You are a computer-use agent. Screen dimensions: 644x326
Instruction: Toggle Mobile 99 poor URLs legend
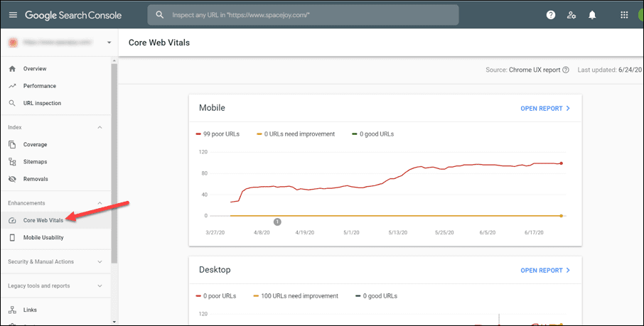point(218,134)
